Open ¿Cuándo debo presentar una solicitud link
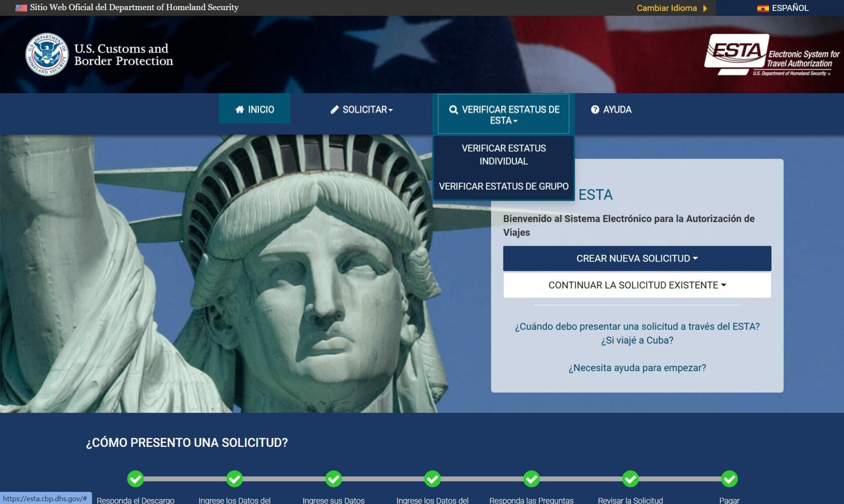 click(x=637, y=326)
